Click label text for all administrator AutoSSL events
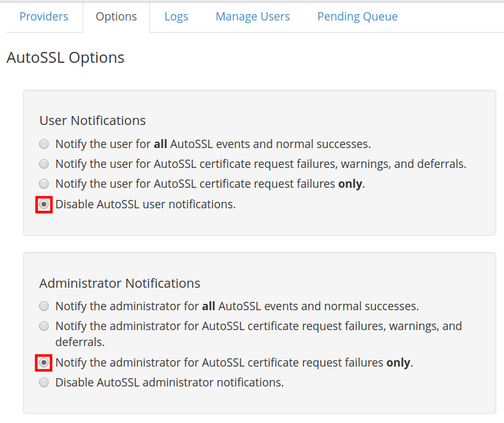Screen dimensions: 504x423 pyautogui.click(x=237, y=306)
